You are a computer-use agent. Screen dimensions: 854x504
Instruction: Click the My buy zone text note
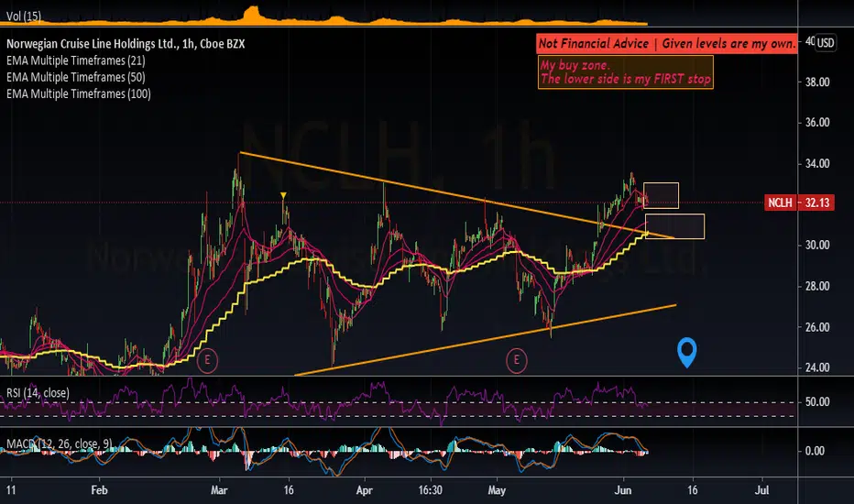click(625, 71)
